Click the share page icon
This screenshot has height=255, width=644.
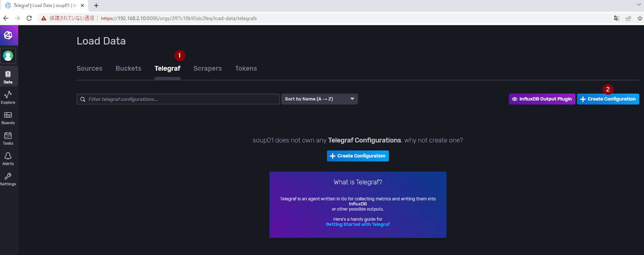point(628,18)
